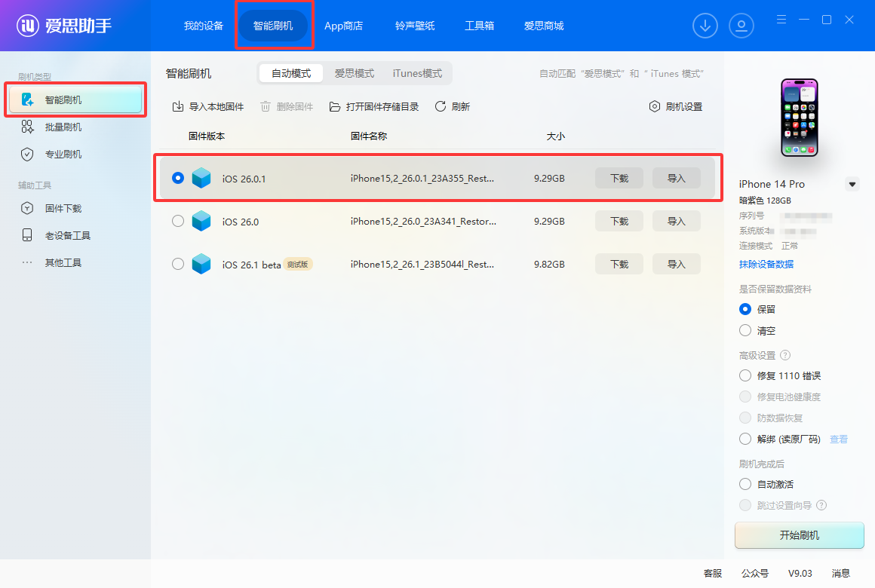This screenshot has width=875, height=588.
Task: Expand the iPhone 14 Pro device dropdown
Action: [x=852, y=183]
